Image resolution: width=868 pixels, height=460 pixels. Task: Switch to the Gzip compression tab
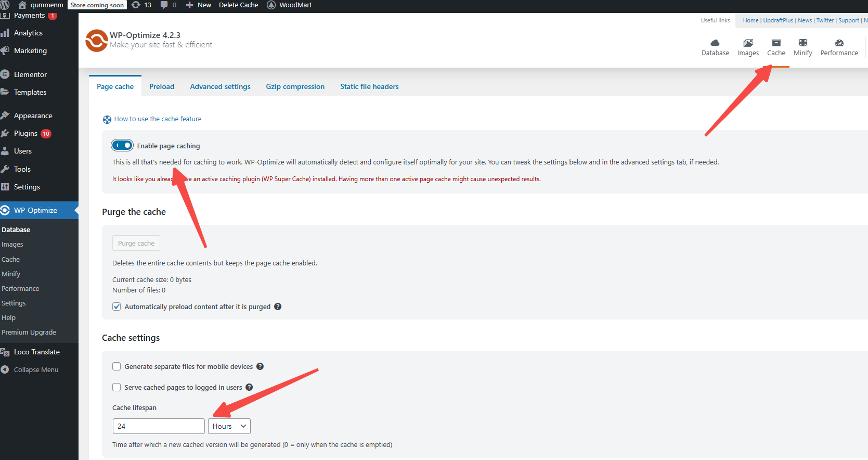(x=295, y=86)
